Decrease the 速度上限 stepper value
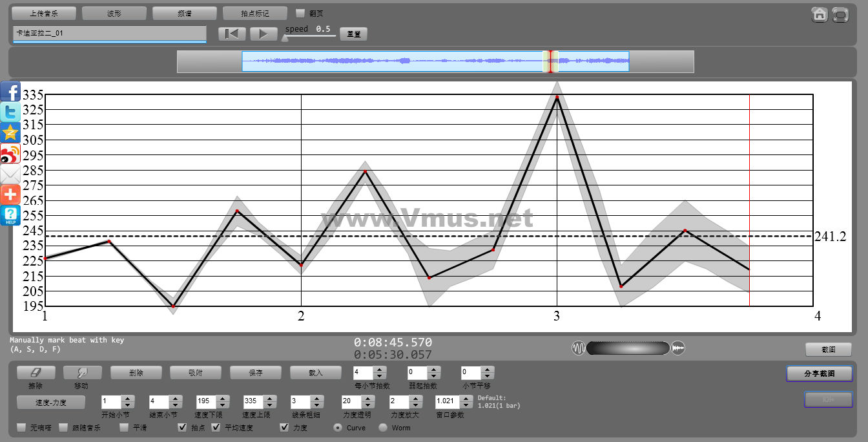Viewport: 868px width, 442px height. click(x=271, y=405)
